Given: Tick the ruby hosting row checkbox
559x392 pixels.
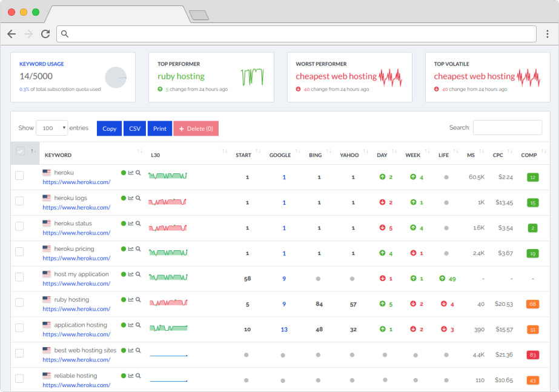Looking at the screenshot, I should point(19,302).
